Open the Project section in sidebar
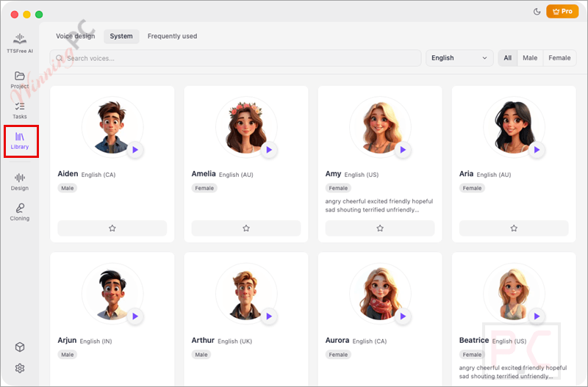 click(x=20, y=80)
